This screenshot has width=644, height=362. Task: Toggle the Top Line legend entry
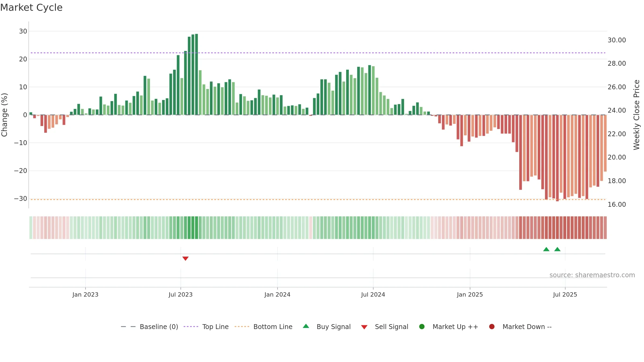tap(206, 327)
